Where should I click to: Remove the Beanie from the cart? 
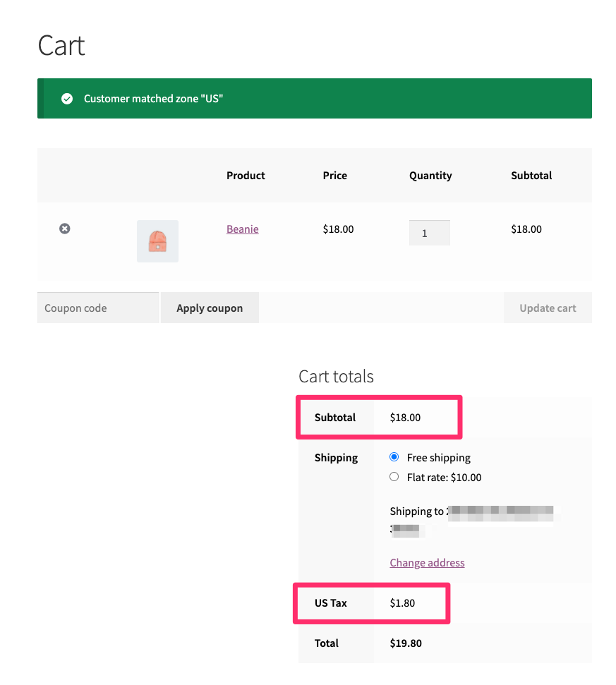64,228
